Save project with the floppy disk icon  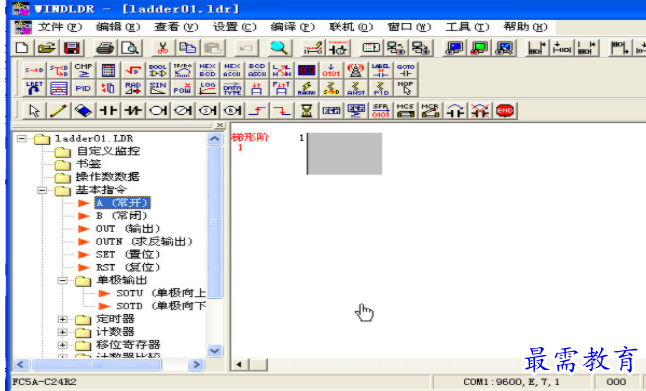(x=72, y=48)
